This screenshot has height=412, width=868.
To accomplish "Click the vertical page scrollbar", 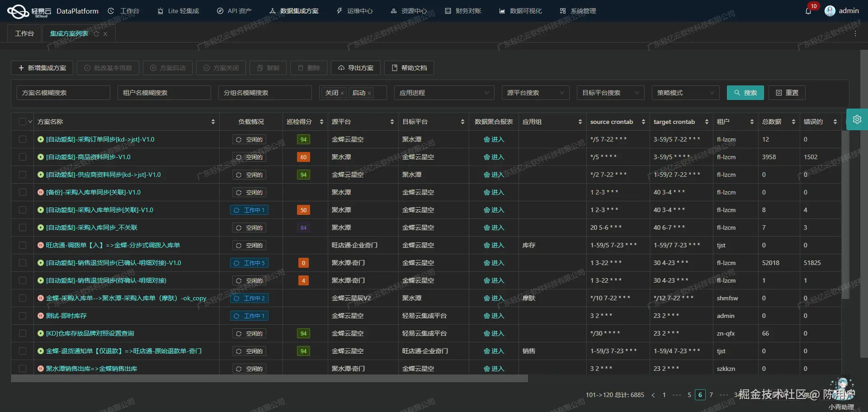I will coord(864,204).
